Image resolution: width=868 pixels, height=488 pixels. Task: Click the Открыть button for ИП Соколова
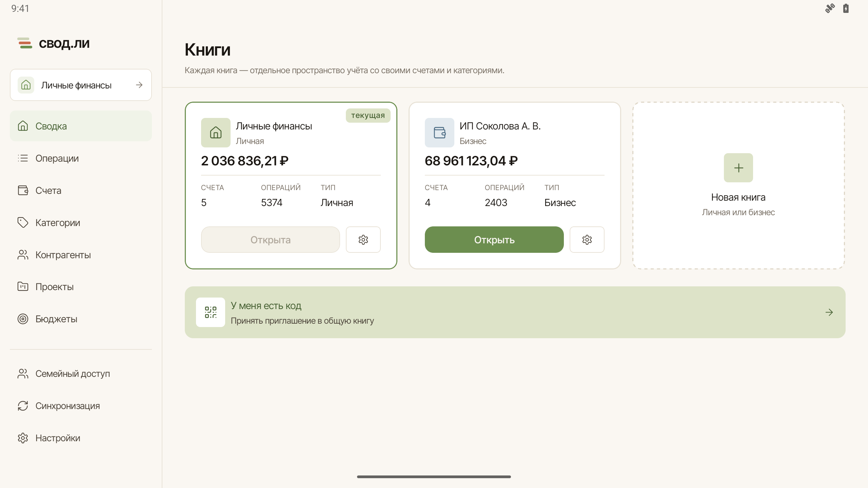[494, 240]
